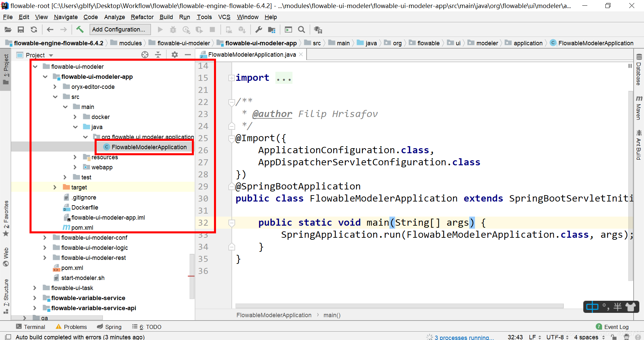Image resolution: width=644 pixels, height=340 pixels.
Task: Open the Analyze menu
Action: (114, 17)
